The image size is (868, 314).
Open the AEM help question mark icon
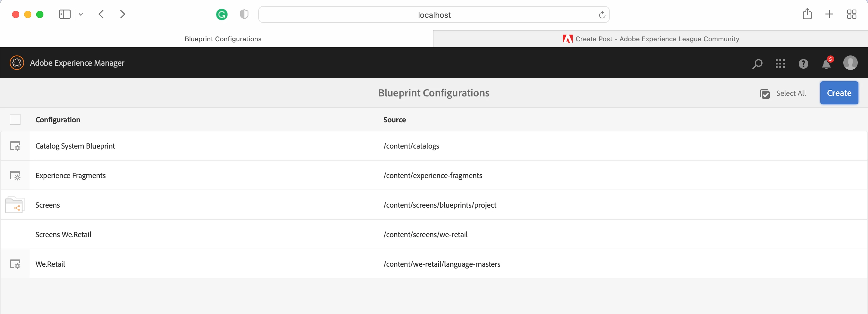pyautogui.click(x=803, y=64)
